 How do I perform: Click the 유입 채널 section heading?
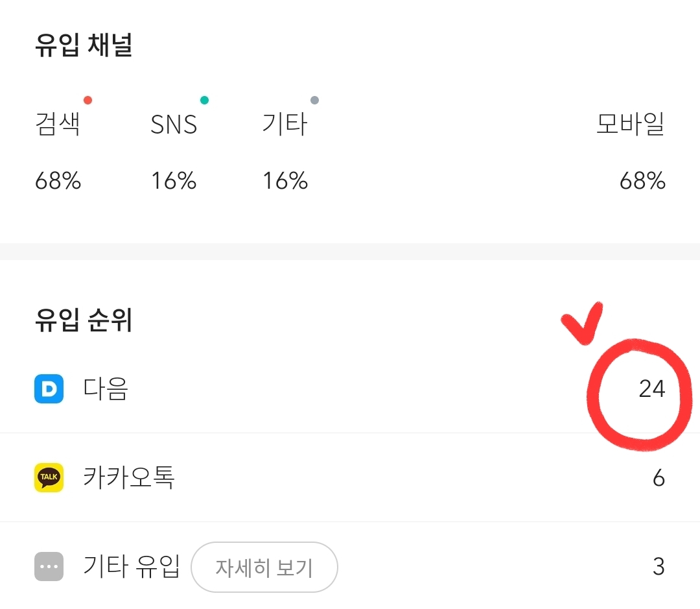point(84,45)
